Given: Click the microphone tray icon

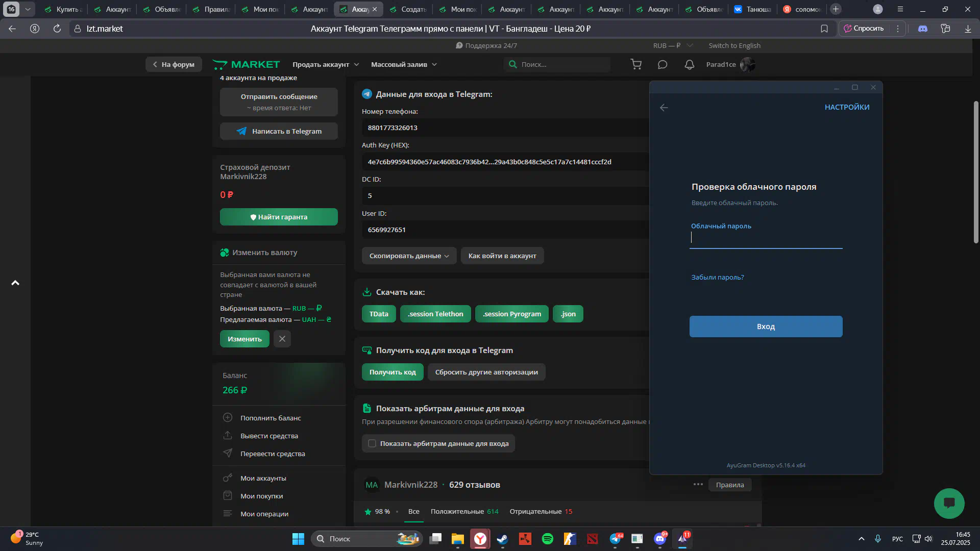Looking at the screenshot, I should click(877, 539).
